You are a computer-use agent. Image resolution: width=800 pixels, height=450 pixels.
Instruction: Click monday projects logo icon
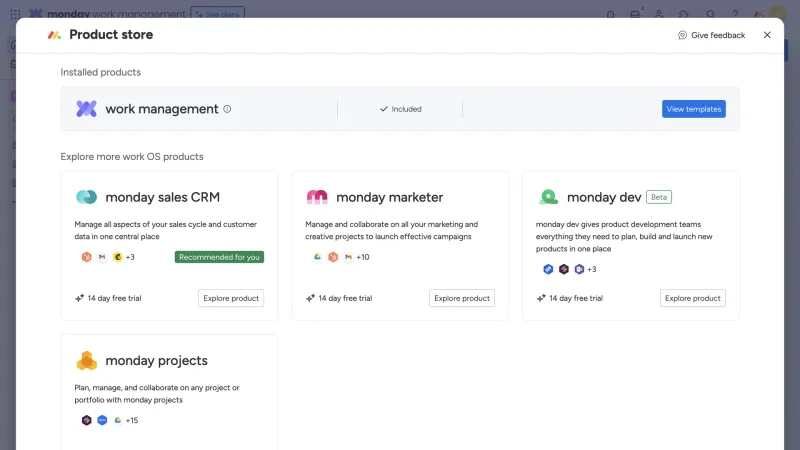pos(86,360)
